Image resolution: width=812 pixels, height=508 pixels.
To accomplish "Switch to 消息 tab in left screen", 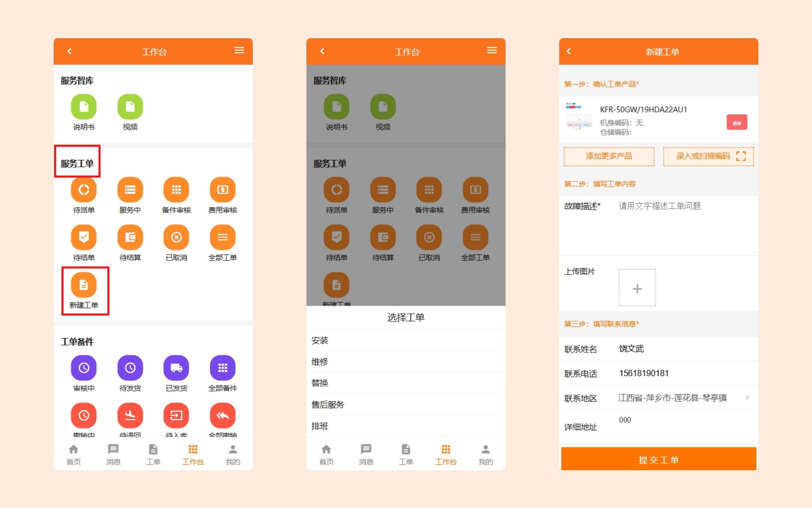I will (x=113, y=455).
